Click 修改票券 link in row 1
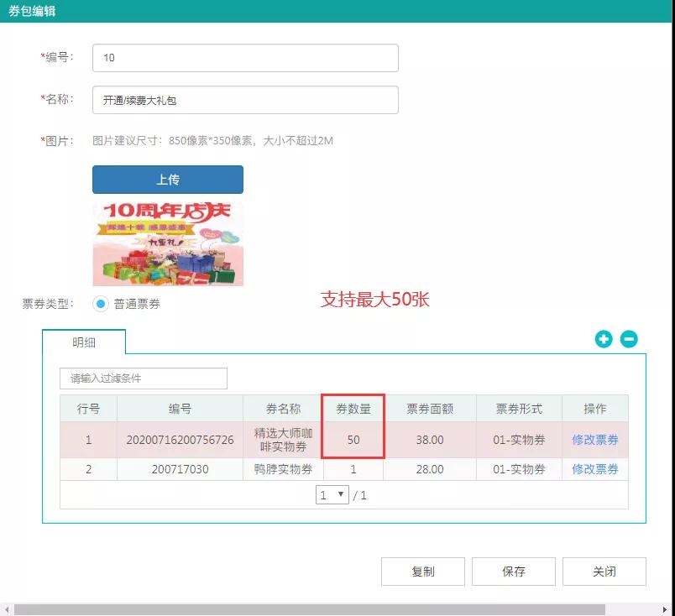This screenshot has width=675, height=616. (x=594, y=440)
